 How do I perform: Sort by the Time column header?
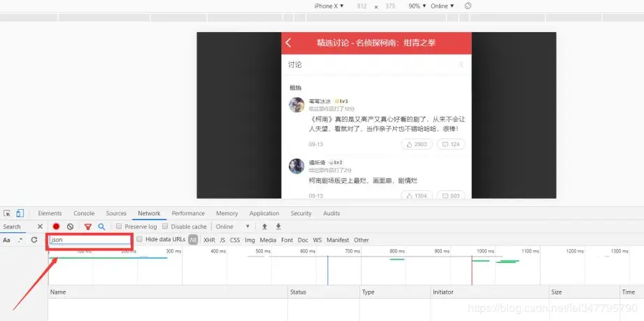pyautogui.click(x=631, y=292)
